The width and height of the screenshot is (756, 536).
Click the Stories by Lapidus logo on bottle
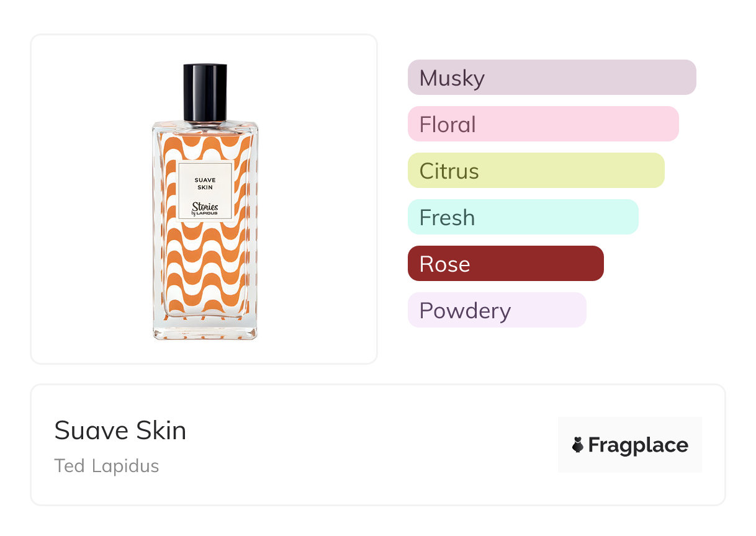205,208
